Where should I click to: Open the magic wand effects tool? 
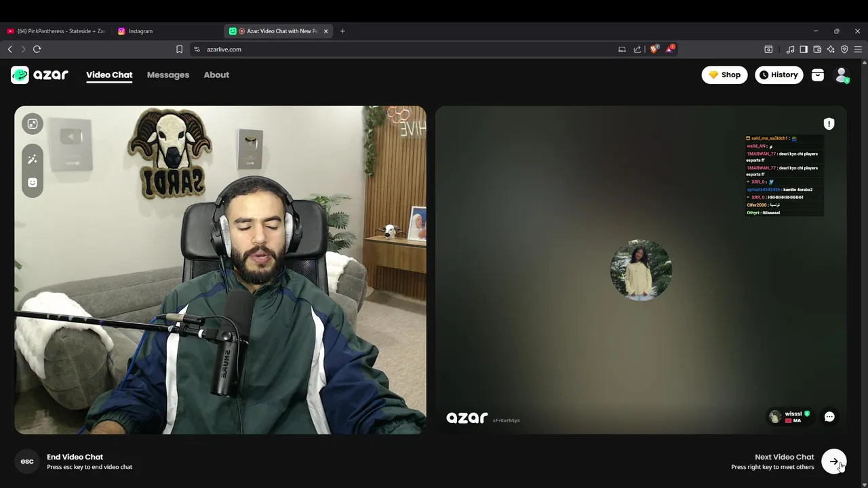pyautogui.click(x=33, y=159)
